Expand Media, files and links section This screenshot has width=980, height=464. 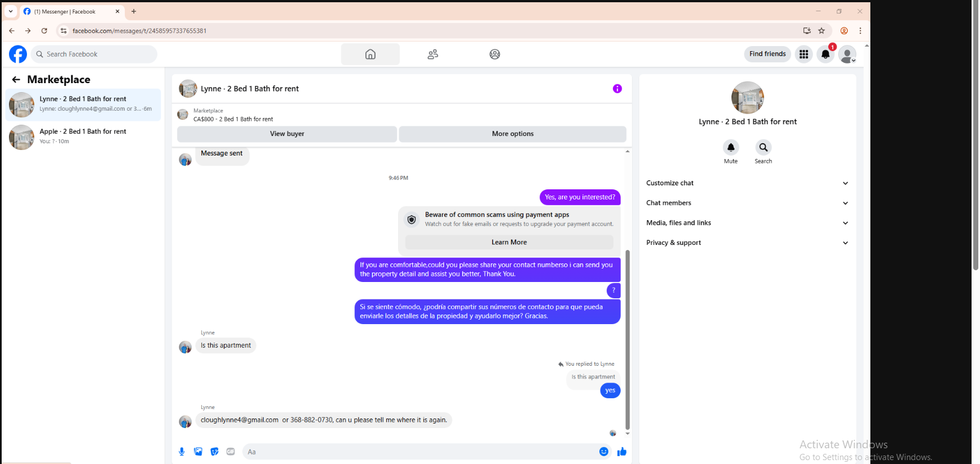click(747, 223)
